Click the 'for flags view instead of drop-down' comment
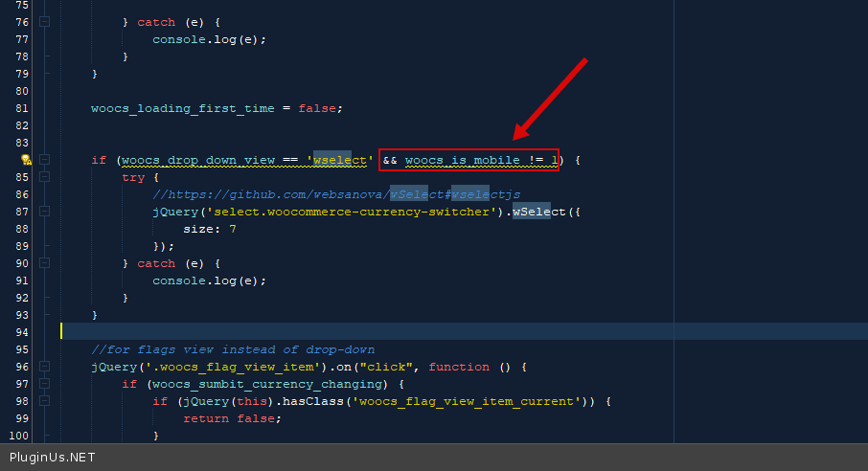This screenshot has width=868, height=471. click(233, 349)
